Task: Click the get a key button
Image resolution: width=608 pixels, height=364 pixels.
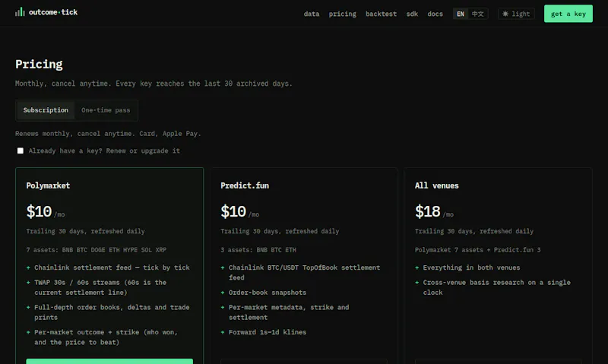Action: coord(568,14)
